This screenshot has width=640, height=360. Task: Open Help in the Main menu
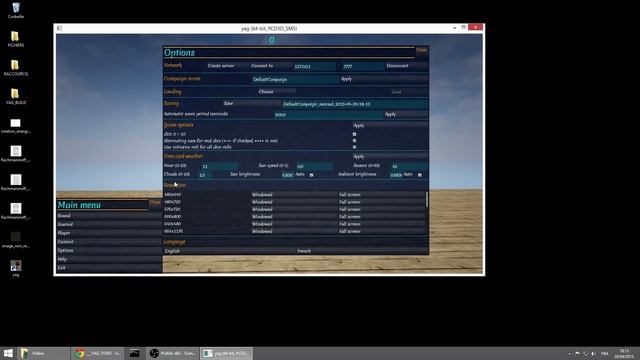click(x=109, y=259)
